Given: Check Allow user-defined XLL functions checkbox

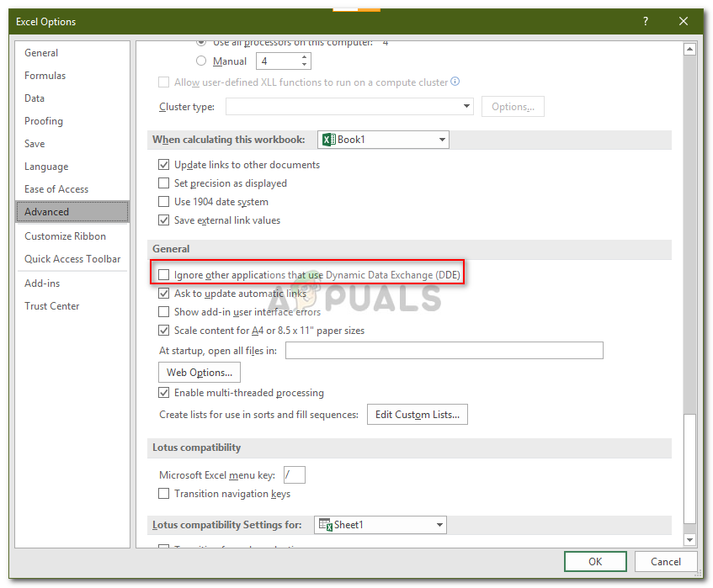Looking at the screenshot, I should coord(163,82).
